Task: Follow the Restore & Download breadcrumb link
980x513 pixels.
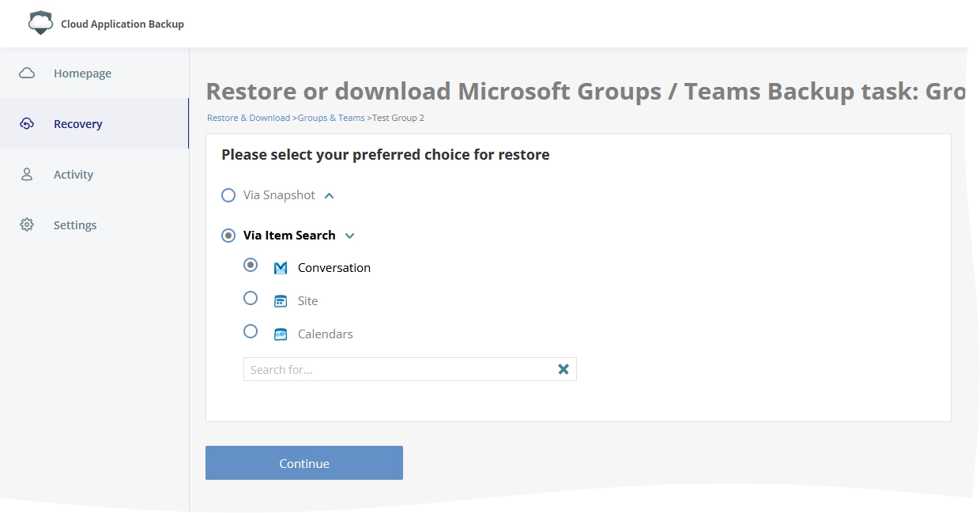Action: [x=248, y=118]
